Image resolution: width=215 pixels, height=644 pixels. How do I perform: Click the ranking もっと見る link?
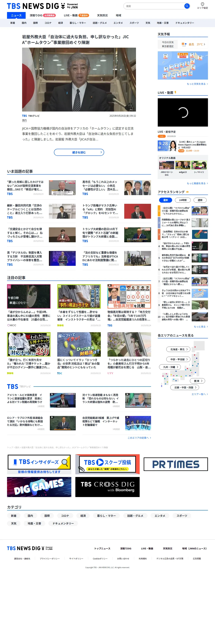point(201,327)
